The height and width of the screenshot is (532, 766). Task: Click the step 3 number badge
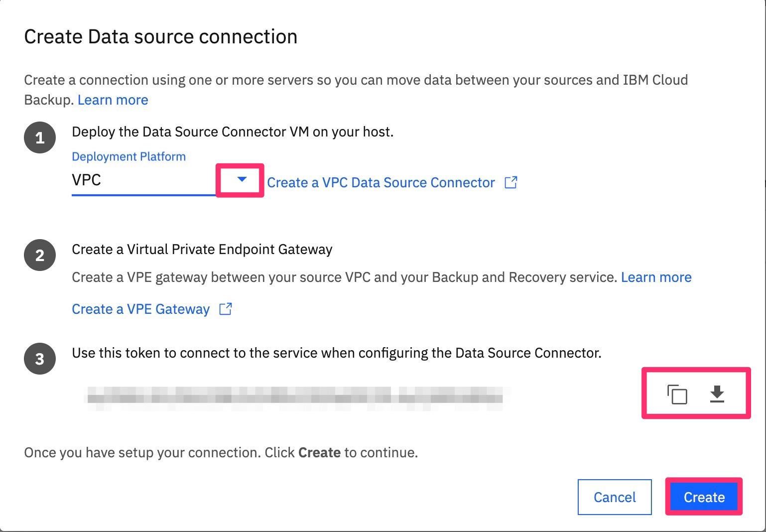coord(40,359)
